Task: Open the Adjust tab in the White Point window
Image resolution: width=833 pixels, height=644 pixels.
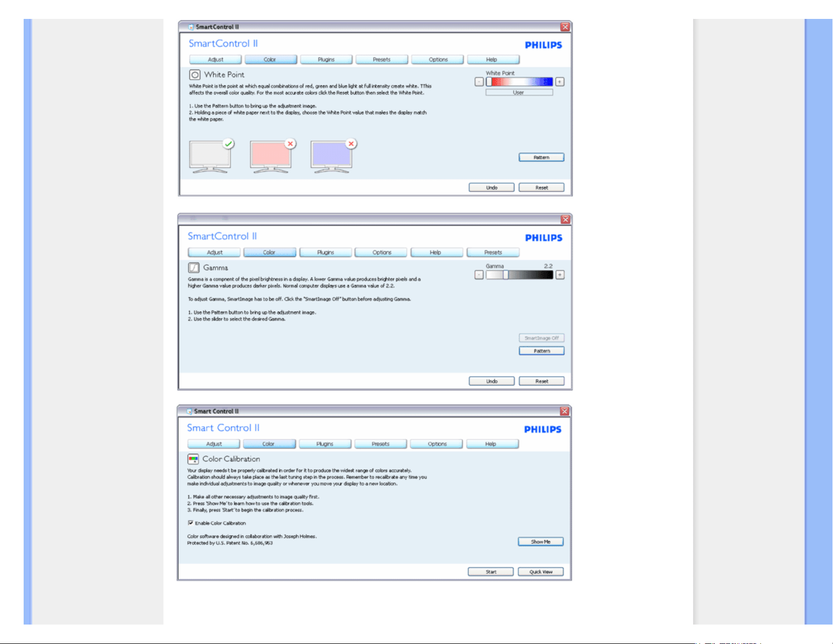Action: 215,59
